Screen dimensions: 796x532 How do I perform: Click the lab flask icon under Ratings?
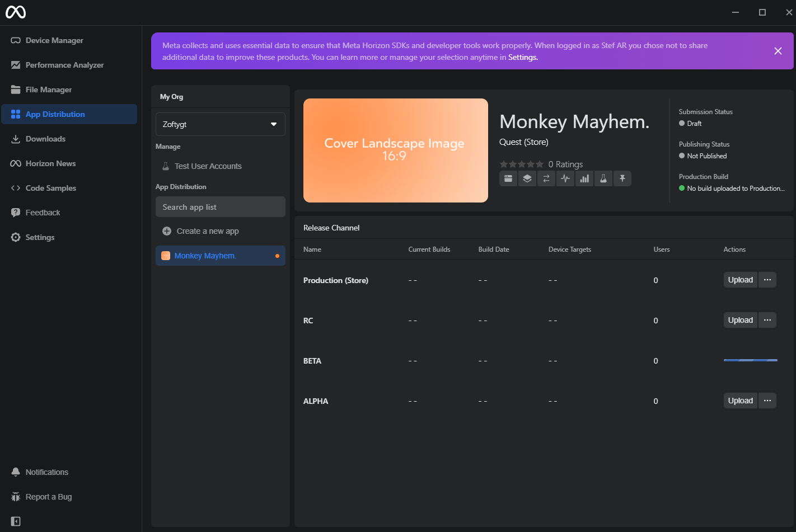(603, 178)
